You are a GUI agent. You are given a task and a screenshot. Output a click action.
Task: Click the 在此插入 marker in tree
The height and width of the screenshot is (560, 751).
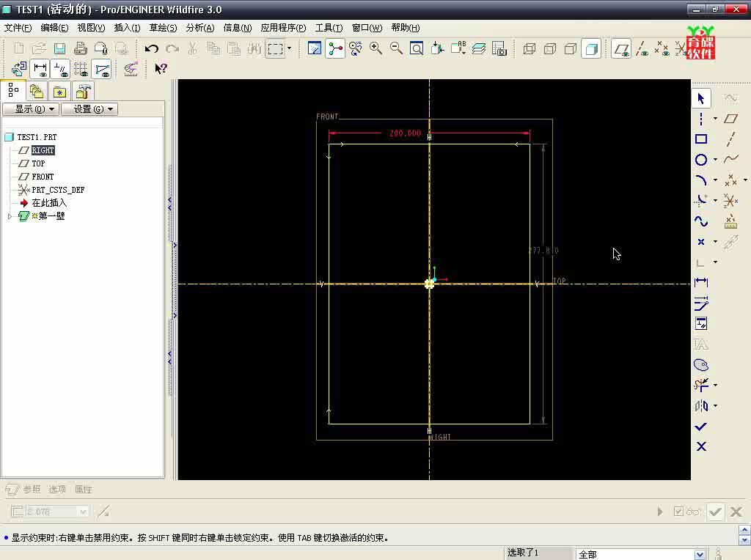point(49,203)
